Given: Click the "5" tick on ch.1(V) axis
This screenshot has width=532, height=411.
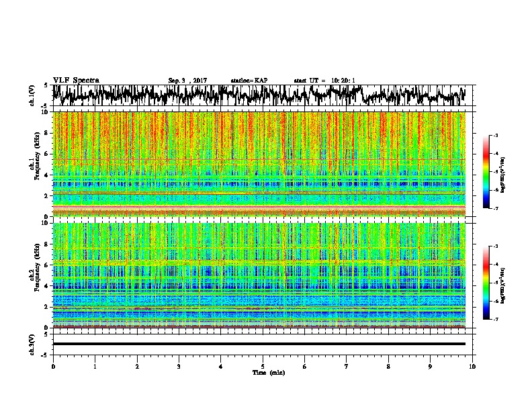Looking at the screenshot, I should point(46,85).
